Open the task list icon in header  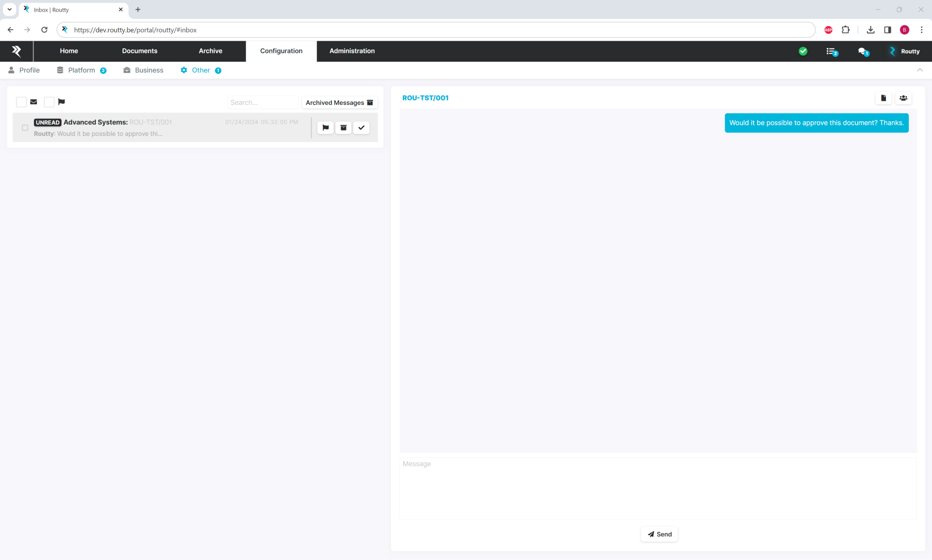[832, 51]
